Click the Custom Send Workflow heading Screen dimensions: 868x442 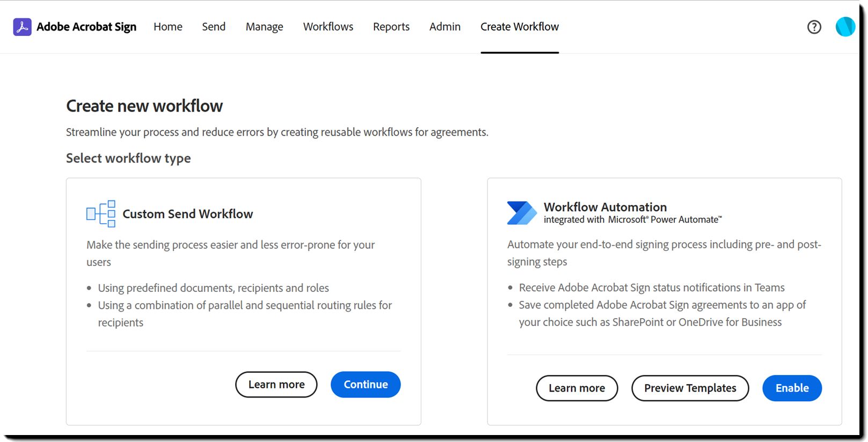[188, 214]
